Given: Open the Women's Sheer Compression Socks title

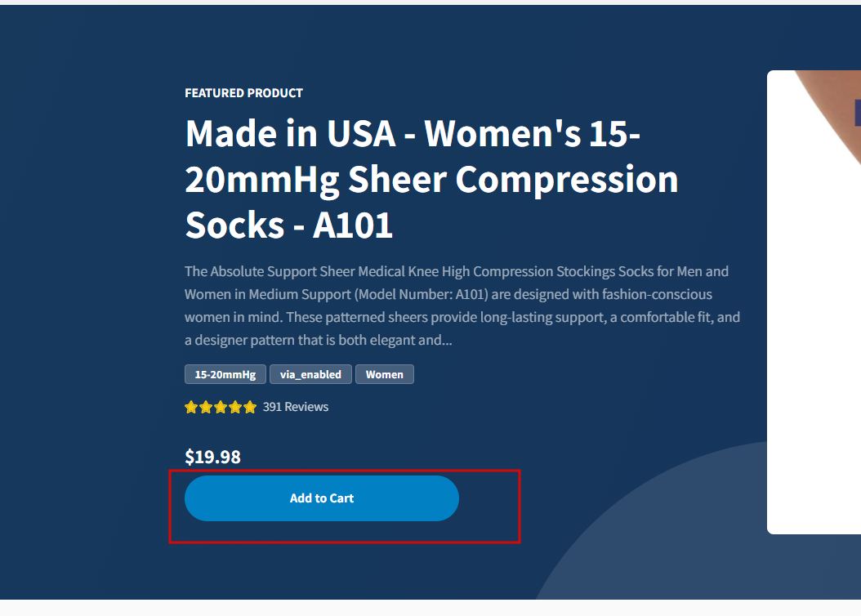Looking at the screenshot, I should tap(431, 179).
